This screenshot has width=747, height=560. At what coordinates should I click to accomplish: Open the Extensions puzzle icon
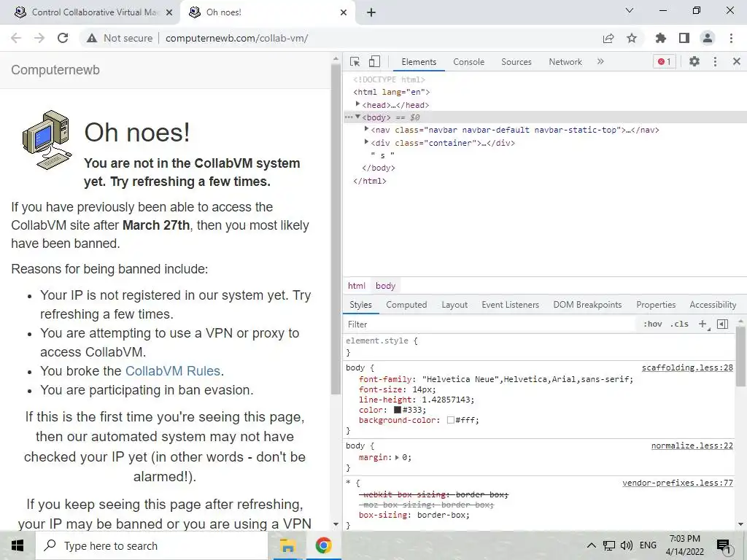[661, 38]
